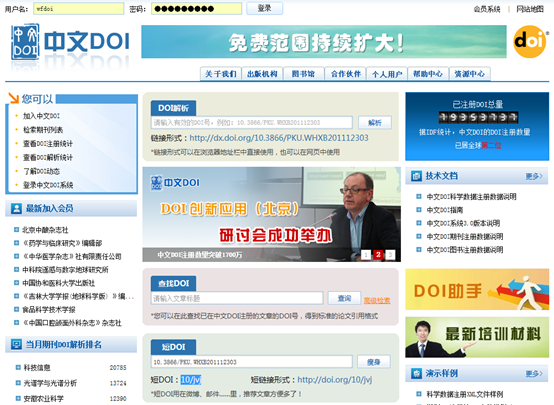
Task: Open 光谱学与光谱分析 journal link
Action: pyautogui.click(x=50, y=383)
